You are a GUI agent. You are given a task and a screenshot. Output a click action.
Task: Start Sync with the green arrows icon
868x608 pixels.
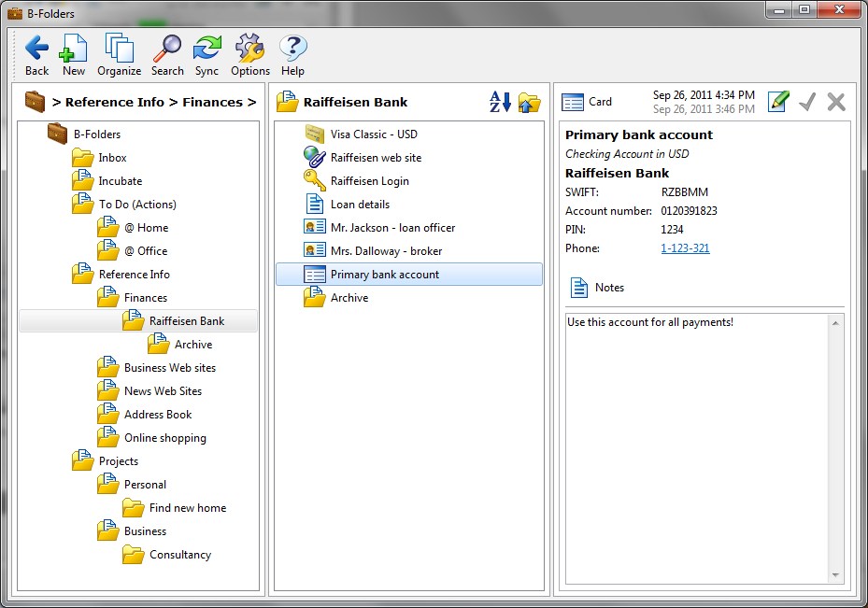coord(207,49)
